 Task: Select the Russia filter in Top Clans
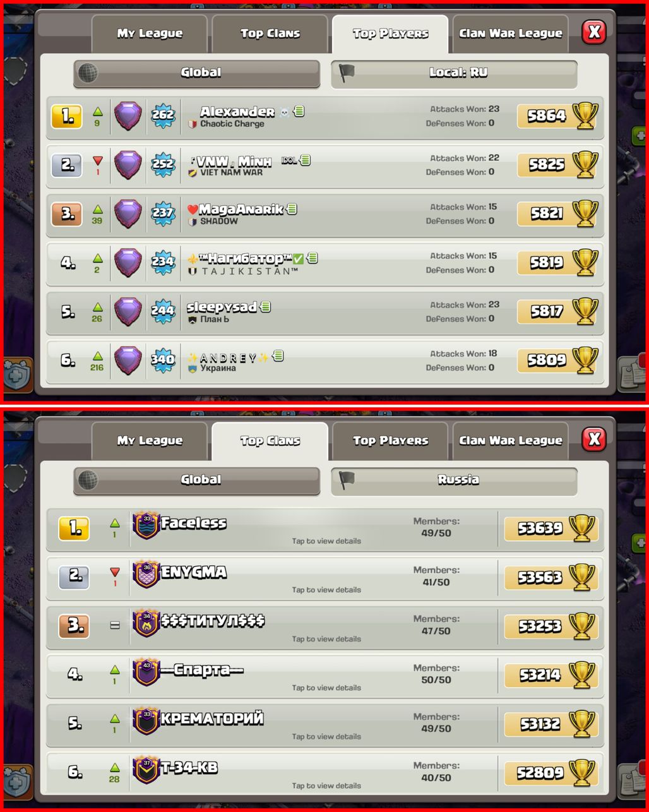tap(454, 481)
